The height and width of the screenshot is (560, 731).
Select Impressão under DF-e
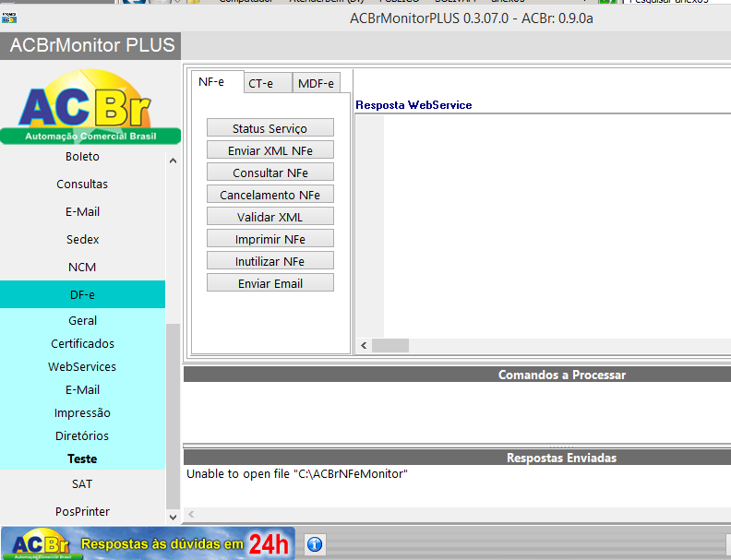[x=82, y=412]
